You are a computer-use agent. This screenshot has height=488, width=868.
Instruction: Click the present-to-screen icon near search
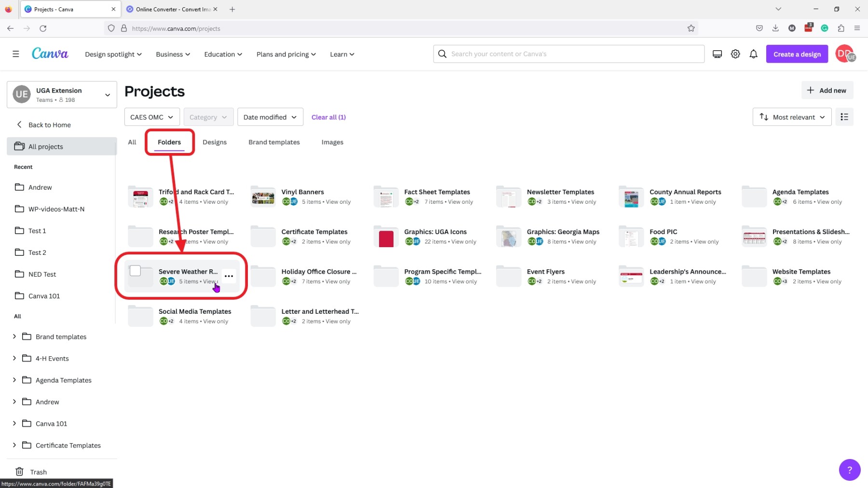(x=717, y=54)
